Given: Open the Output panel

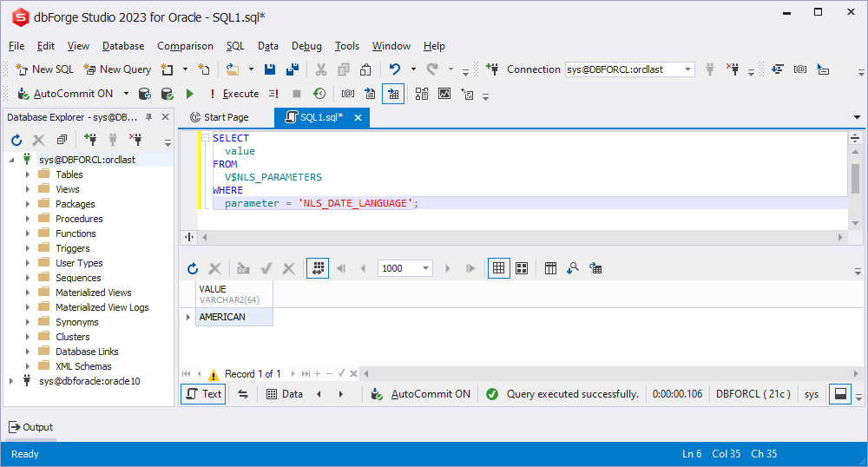Looking at the screenshot, I should coord(31,427).
